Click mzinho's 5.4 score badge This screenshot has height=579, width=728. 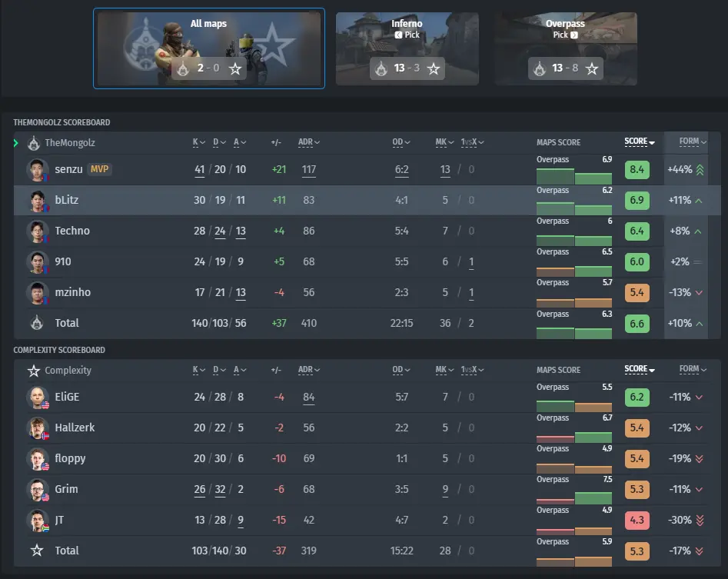(x=637, y=292)
